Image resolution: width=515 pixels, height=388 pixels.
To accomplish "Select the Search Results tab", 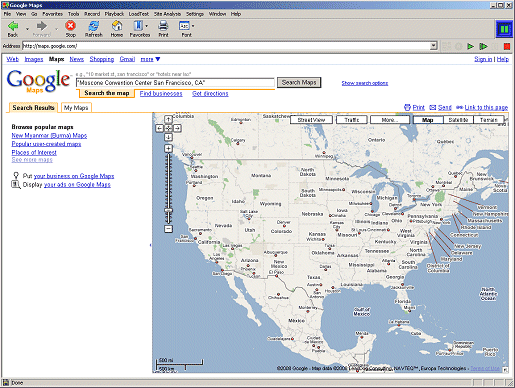I will tap(33, 107).
